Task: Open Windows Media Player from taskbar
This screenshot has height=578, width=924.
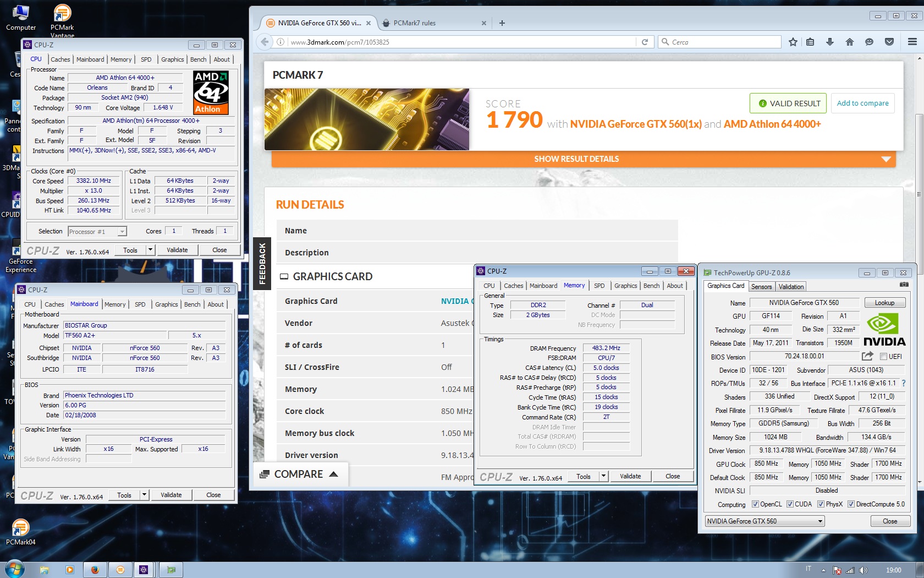Action: 70,570
